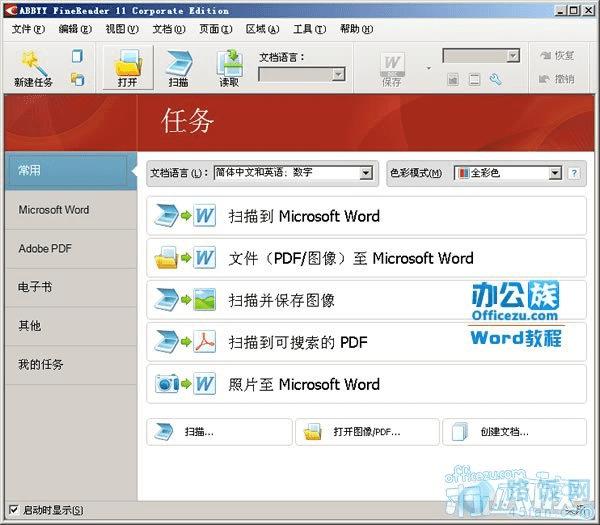600x525 pixels.
Task: Click the image view icon left of the wrench
Action: point(453,80)
